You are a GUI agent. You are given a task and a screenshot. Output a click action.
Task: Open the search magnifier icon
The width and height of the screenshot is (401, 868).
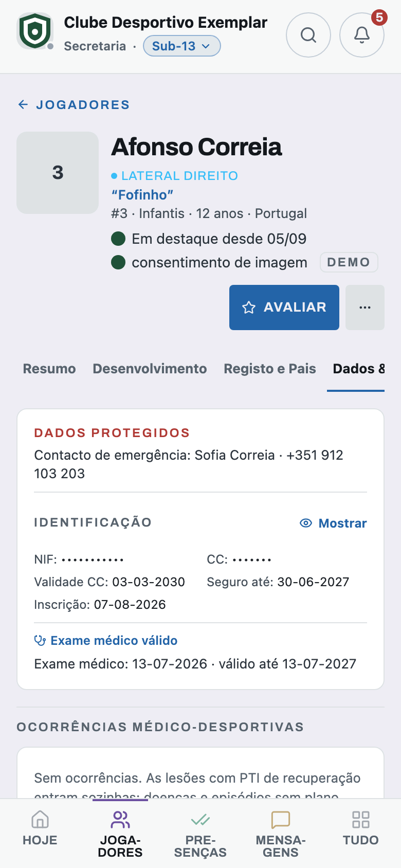308,35
